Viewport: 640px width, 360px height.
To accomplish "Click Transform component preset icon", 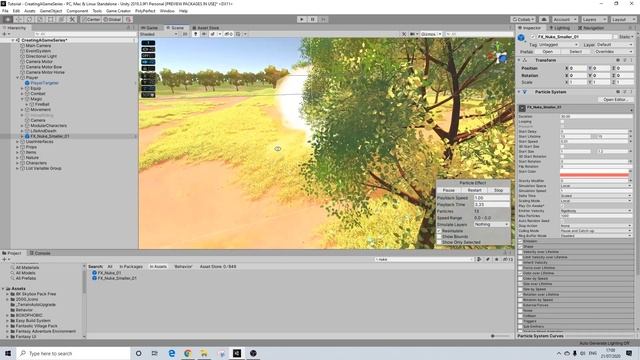I will coord(625,60).
